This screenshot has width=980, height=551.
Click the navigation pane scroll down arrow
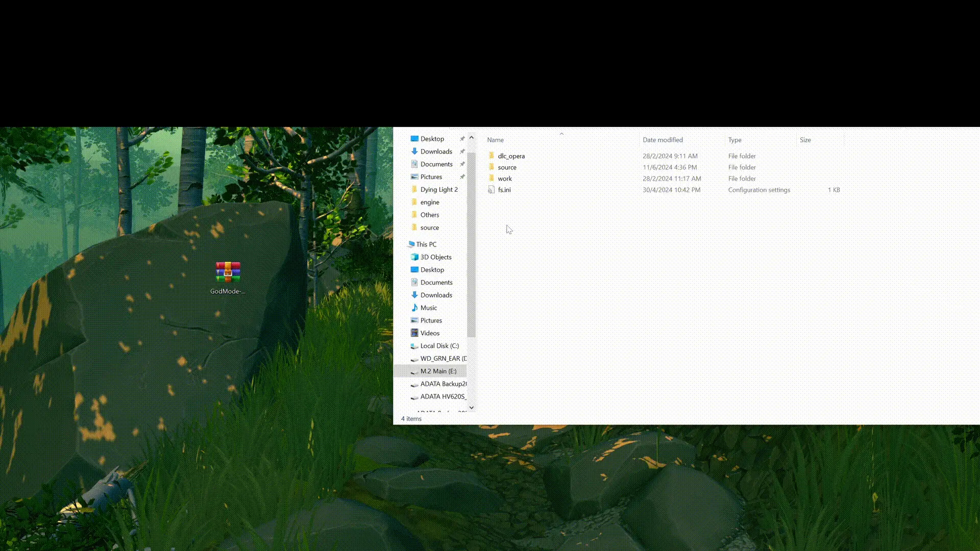pyautogui.click(x=471, y=407)
